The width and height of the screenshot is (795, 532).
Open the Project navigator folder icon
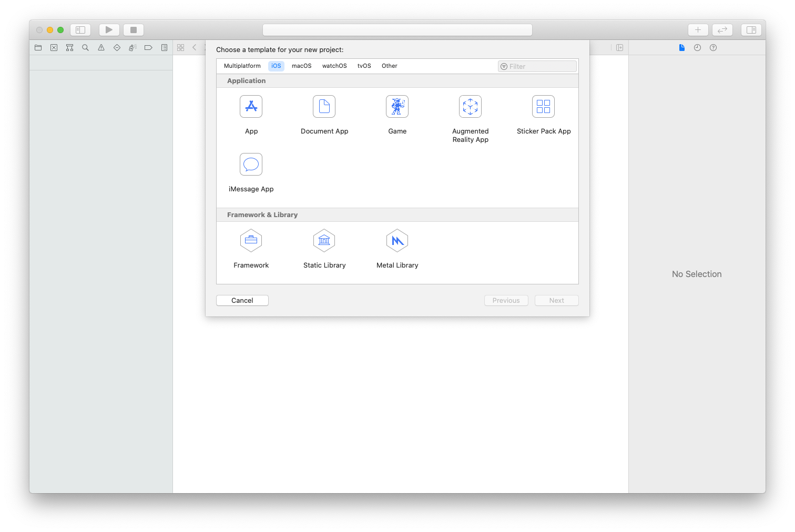[x=38, y=47]
